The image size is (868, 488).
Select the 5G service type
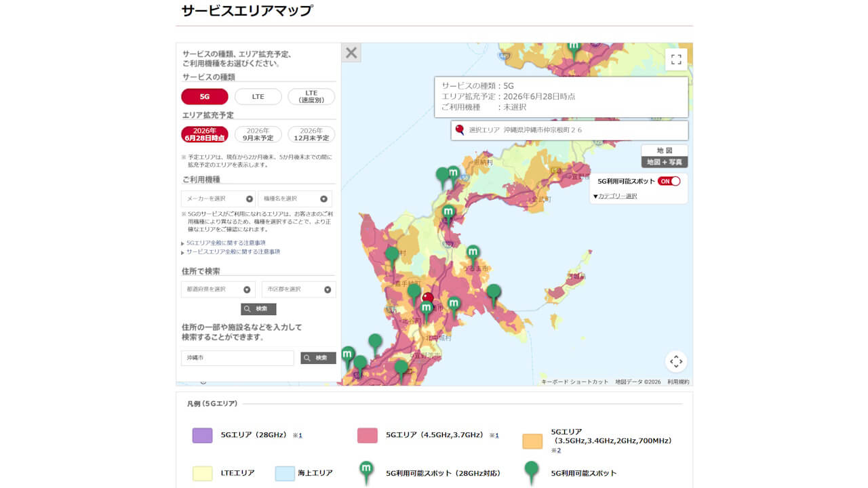[x=205, y=96]
